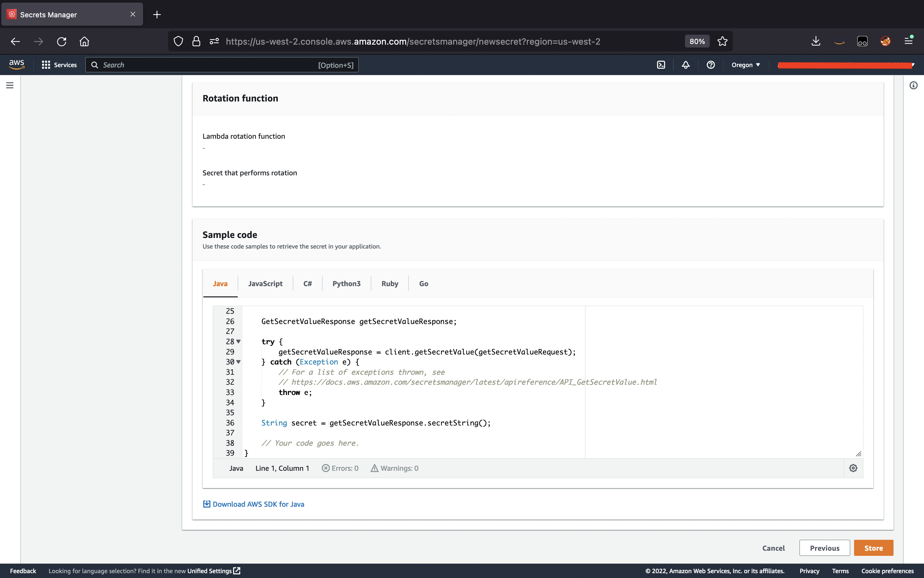Viewport: 924px width, 578px height.
Task: Open the browser application menu
Action: (909, 41)
